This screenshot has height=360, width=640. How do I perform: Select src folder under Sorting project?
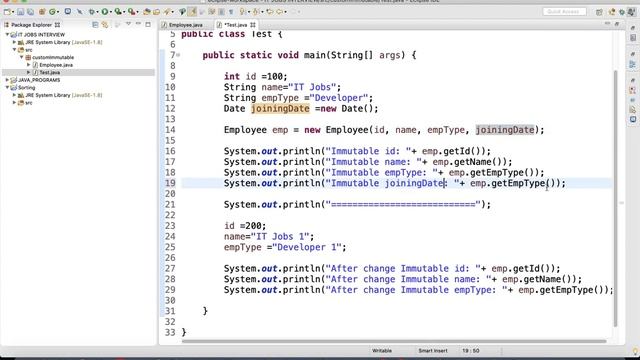29,103
